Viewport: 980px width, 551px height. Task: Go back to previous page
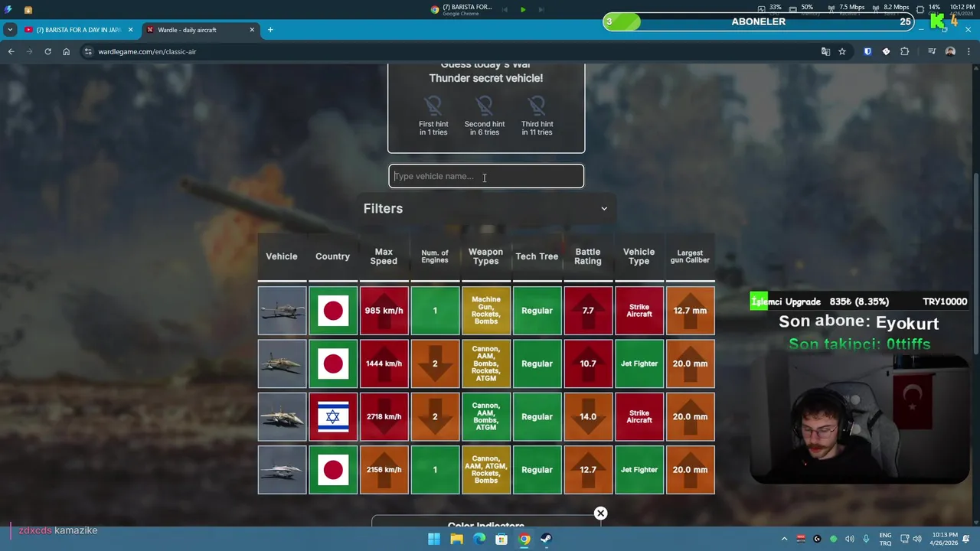11,51
